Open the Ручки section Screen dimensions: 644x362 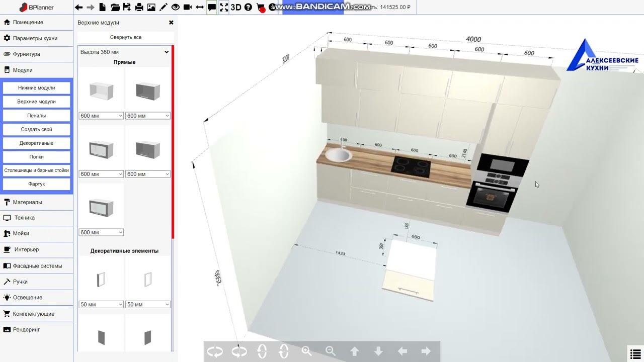pos(36,282)
